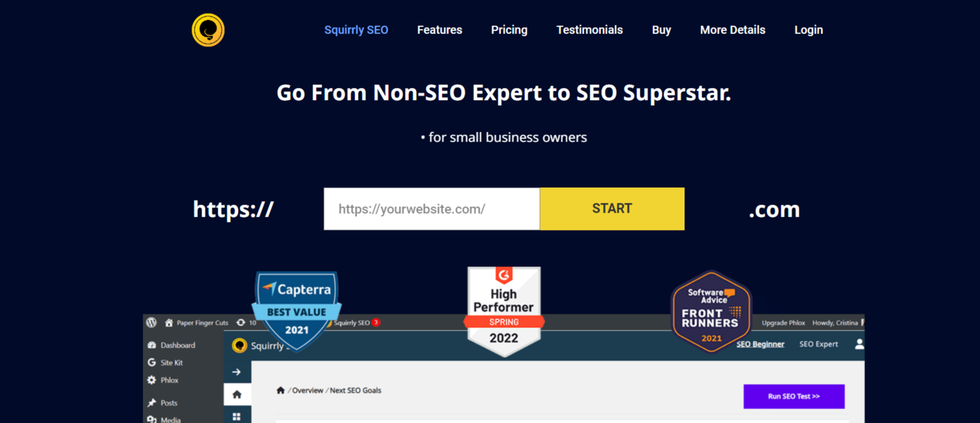Click Upgrade Phlox in admin bar
The image size is (980, 423).
783,322
